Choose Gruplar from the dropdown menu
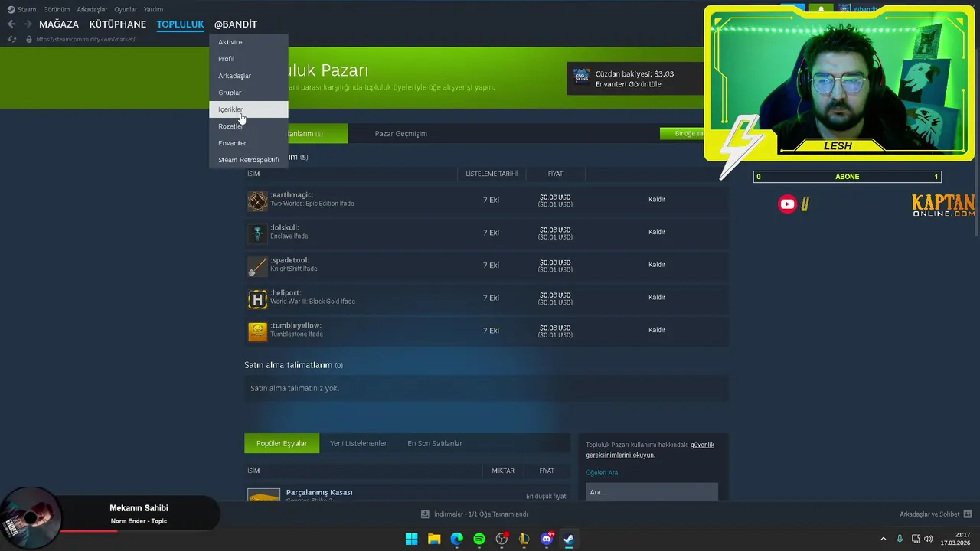The height and width of the screenshot is (551, 980). [249, 93]
